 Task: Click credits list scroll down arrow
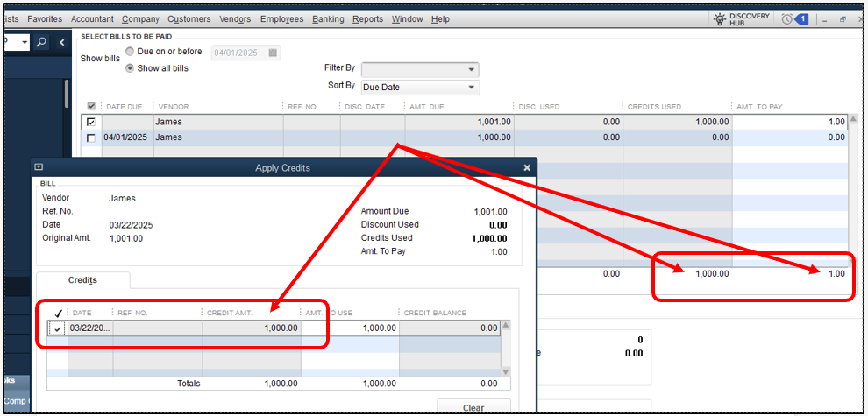506,371
